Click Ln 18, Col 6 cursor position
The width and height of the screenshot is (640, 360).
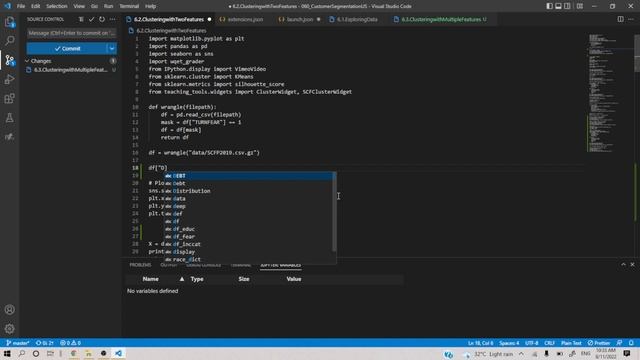480,343
